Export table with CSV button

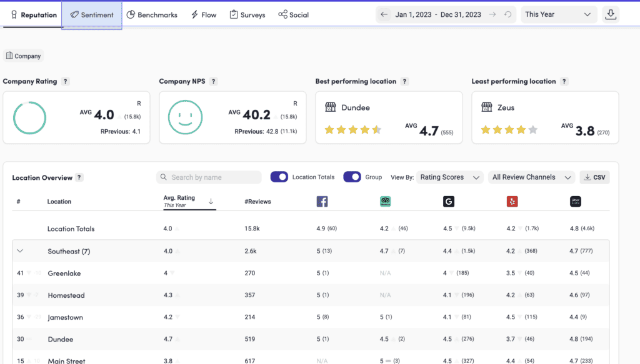(x=595, y=177)
